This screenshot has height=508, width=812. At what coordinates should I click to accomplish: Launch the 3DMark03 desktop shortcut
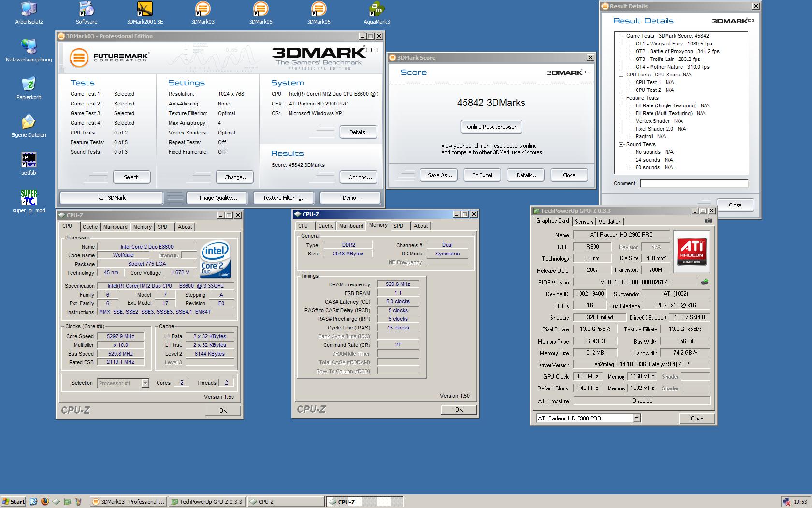click(x=203, y=13)
